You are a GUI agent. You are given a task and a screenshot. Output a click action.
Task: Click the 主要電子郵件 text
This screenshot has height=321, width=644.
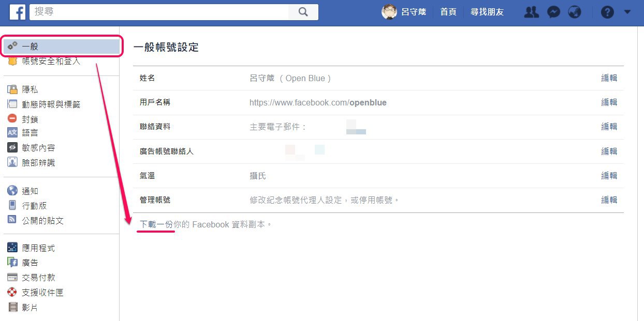[x=278, y=127]
